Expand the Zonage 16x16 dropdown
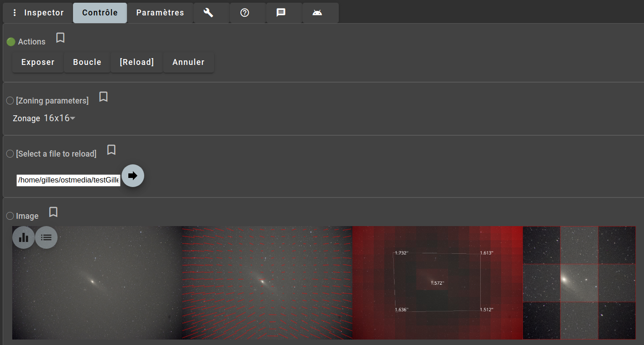 (x=59, y=118)
